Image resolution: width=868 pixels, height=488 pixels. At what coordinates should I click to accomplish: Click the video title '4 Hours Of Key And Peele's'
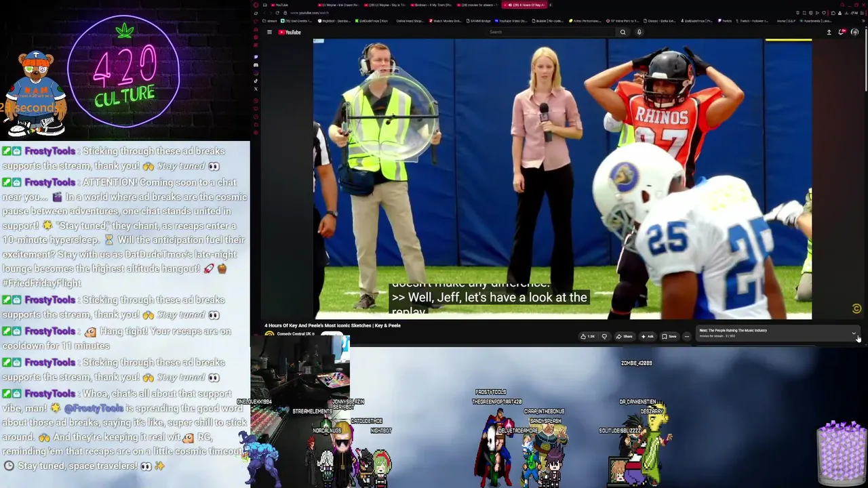332,325
